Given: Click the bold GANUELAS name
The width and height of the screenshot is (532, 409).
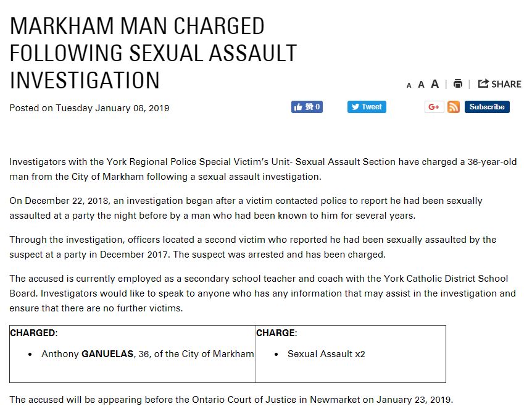Looking at the screenshot, I should pyautogui.click(x=107, y=354).
